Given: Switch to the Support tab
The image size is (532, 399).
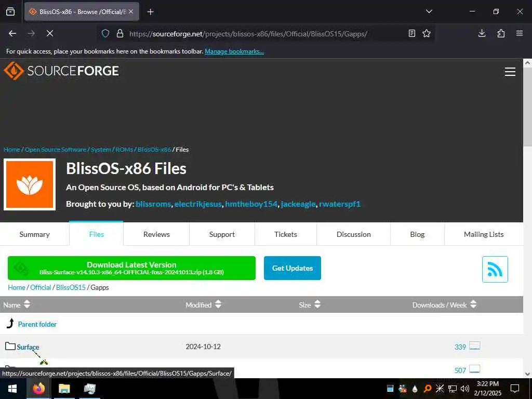Looking at the screenshot, I should (x=222, y=234).
